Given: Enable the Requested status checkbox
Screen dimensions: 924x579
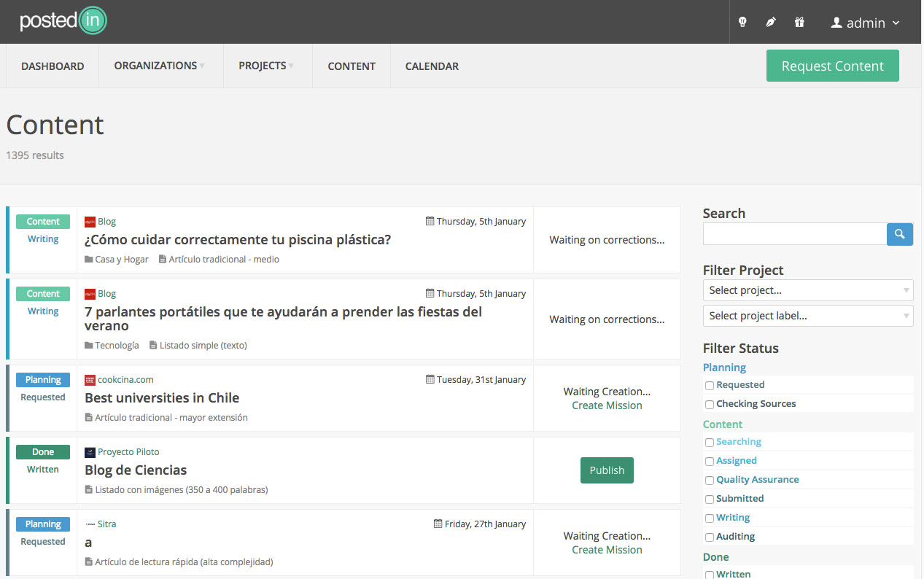Looking at the screenshot, I should pyautogui.click(x=709, y=386).
